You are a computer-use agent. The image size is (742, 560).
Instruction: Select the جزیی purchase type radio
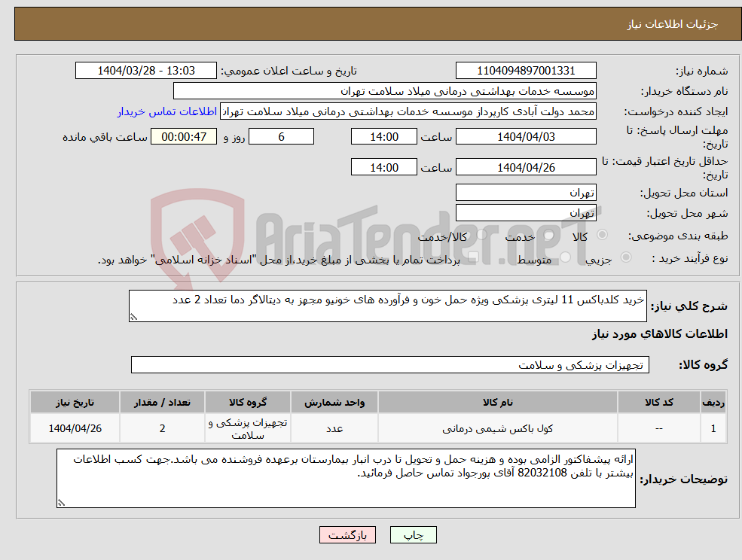[x=625, y=257]
